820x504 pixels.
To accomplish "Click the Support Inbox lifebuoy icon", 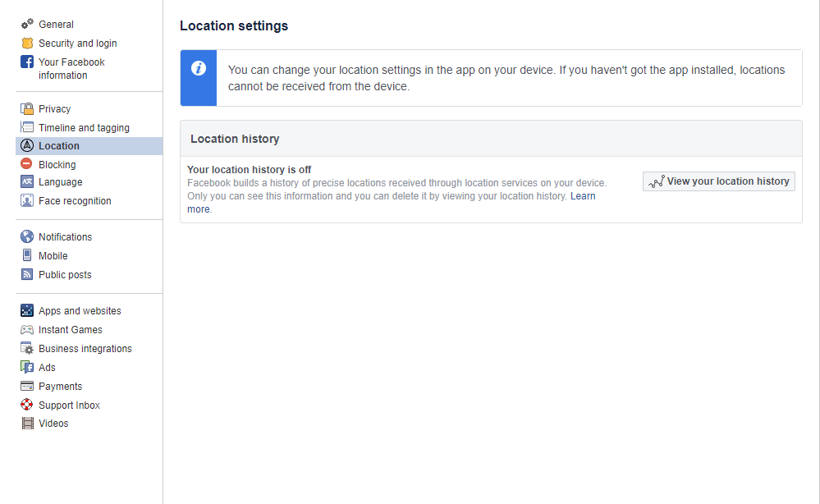I will [27, 405].
